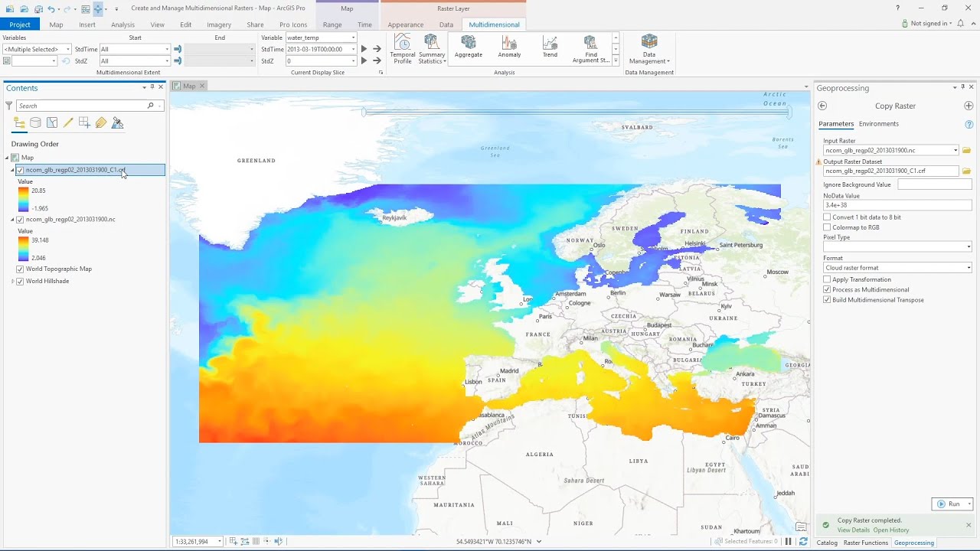Pause map drawing in status bar
The image size is (980, 551).
click(x=788, y=541)
